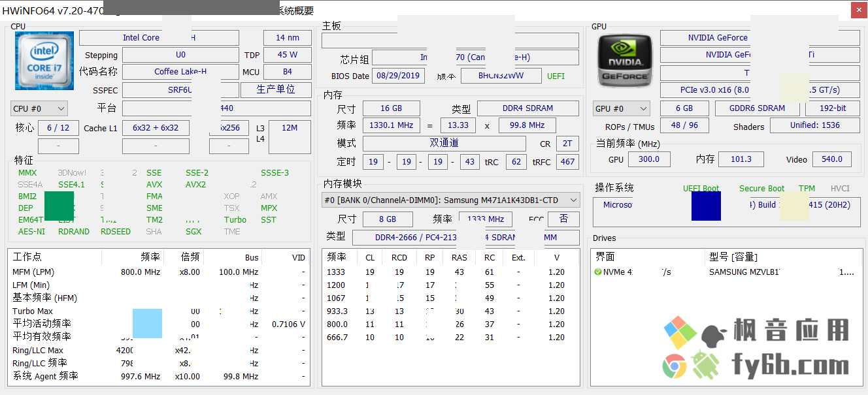
Task: Click the green check icon beside NVMe drive
Action: click(598, 272)
